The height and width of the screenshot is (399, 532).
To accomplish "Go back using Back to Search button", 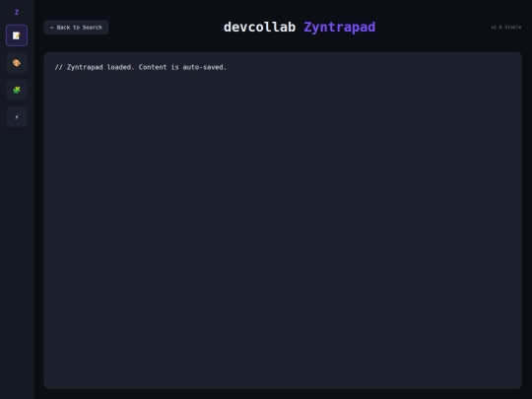I will 76,28.
